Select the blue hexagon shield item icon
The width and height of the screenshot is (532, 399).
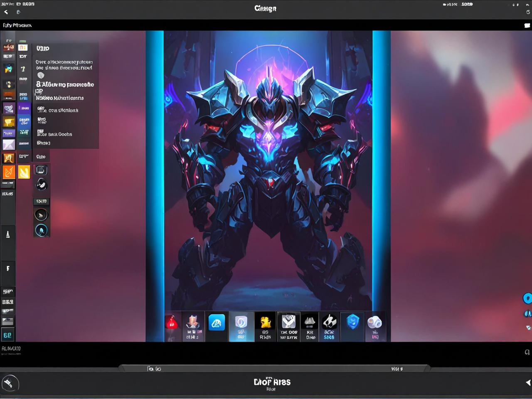point(352,322)
